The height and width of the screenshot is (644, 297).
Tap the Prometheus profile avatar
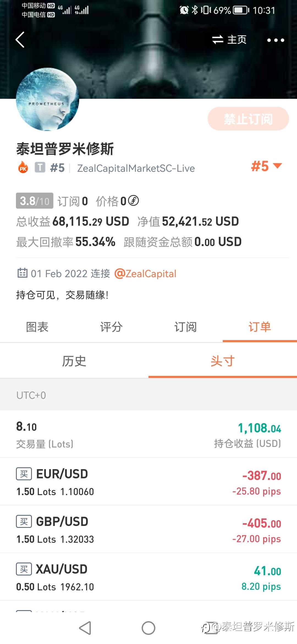click(48, 99)
